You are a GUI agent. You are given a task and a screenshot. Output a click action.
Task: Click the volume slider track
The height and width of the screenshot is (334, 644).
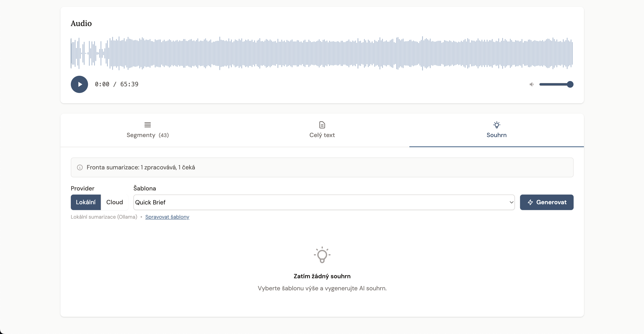553,85
